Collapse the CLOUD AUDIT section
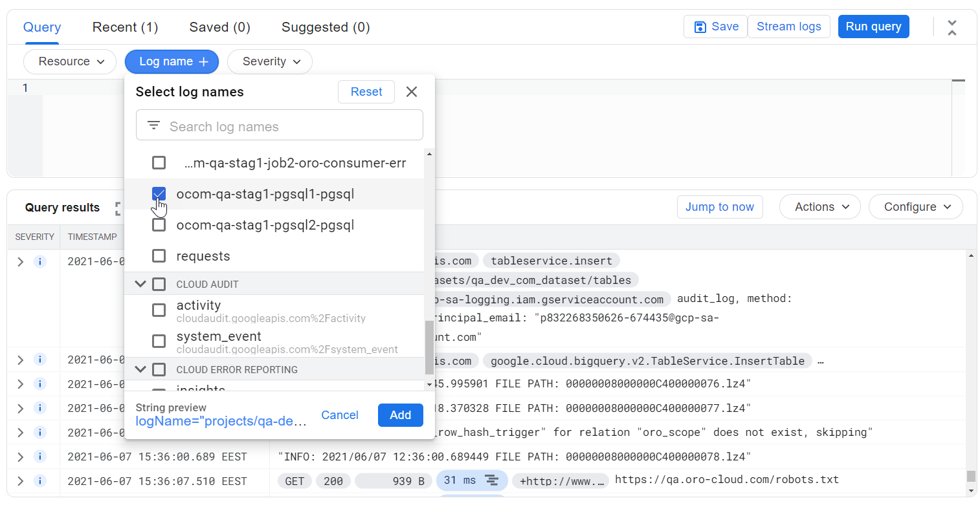The height and width of the screenshot is (507, 980). coord(140,284)
